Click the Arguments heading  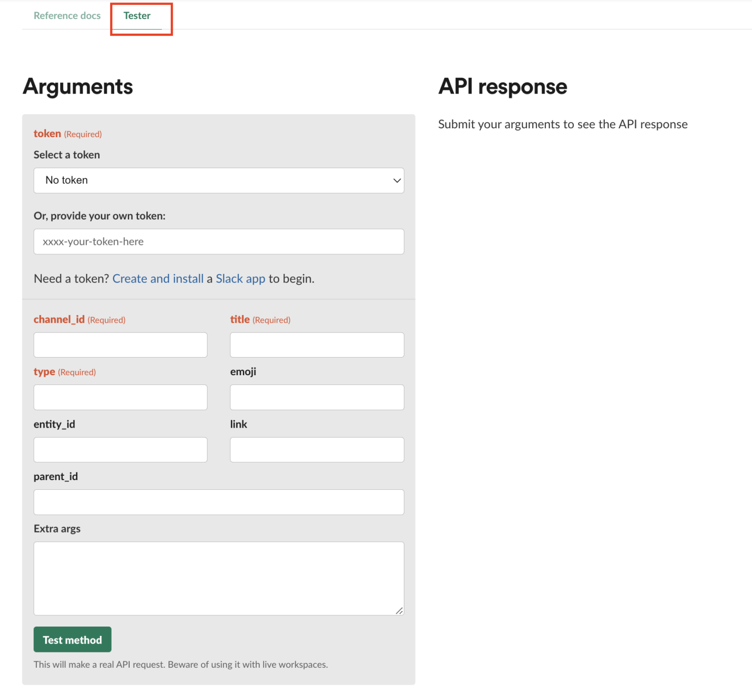tap(78, 86)
